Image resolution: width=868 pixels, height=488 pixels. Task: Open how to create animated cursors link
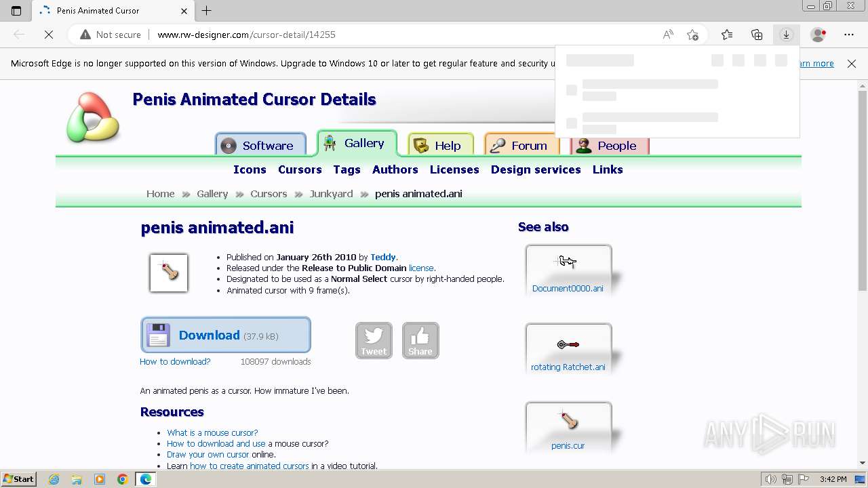point(249,466)
